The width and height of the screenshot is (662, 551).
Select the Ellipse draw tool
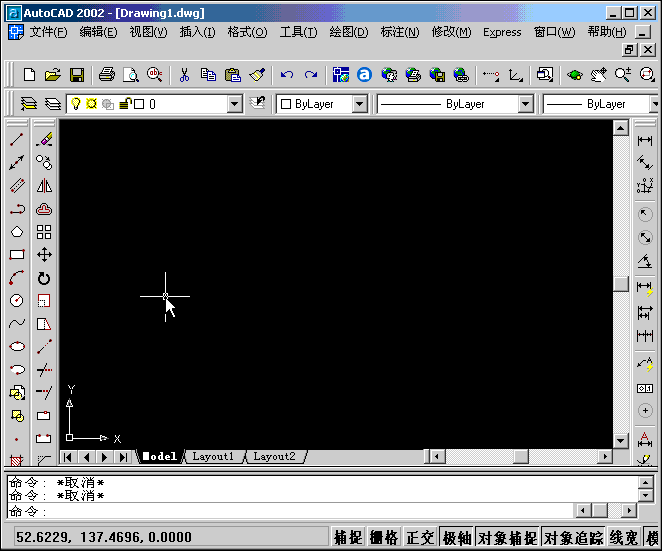[x=17, y=347]
